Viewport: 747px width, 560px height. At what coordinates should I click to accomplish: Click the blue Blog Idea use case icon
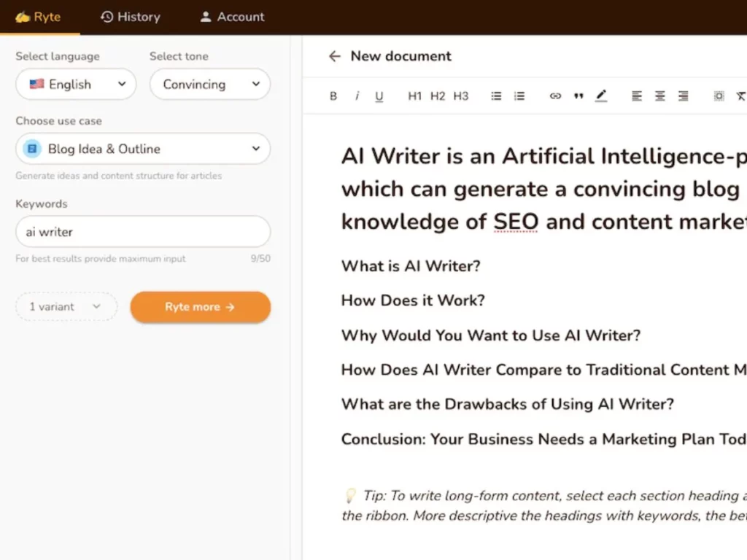click(32, 149)
